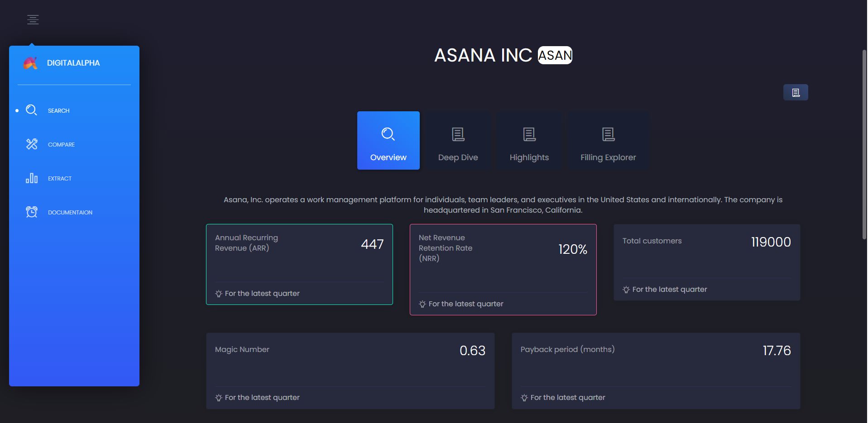Open the SEARCH menu item
The image size is (868, 423).
click(59, 111)
